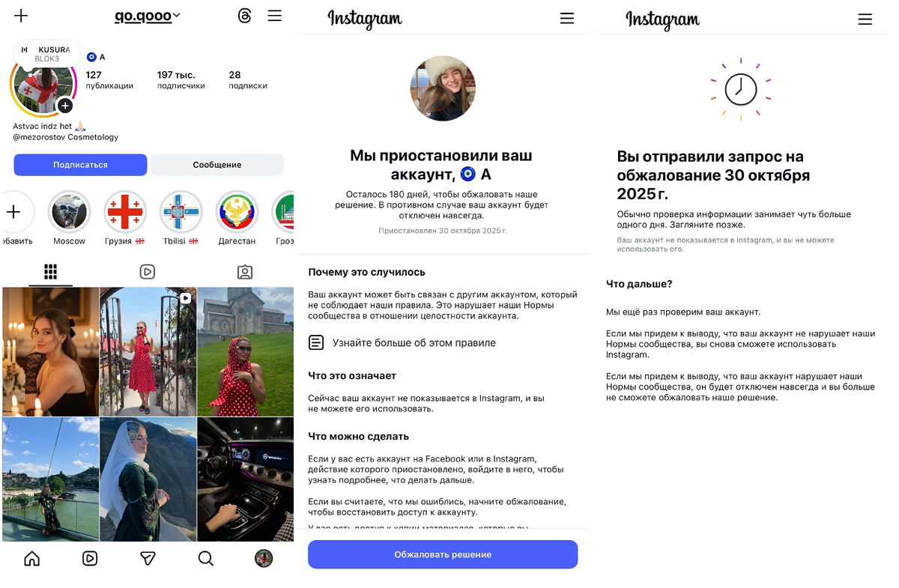The image size is (899, 588).
Task: Open the Threads icon in profile header
Action: point(244,16)
